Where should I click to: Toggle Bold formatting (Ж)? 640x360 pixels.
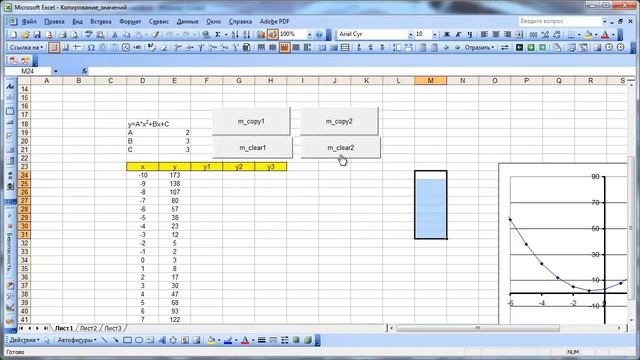[447, 35]
